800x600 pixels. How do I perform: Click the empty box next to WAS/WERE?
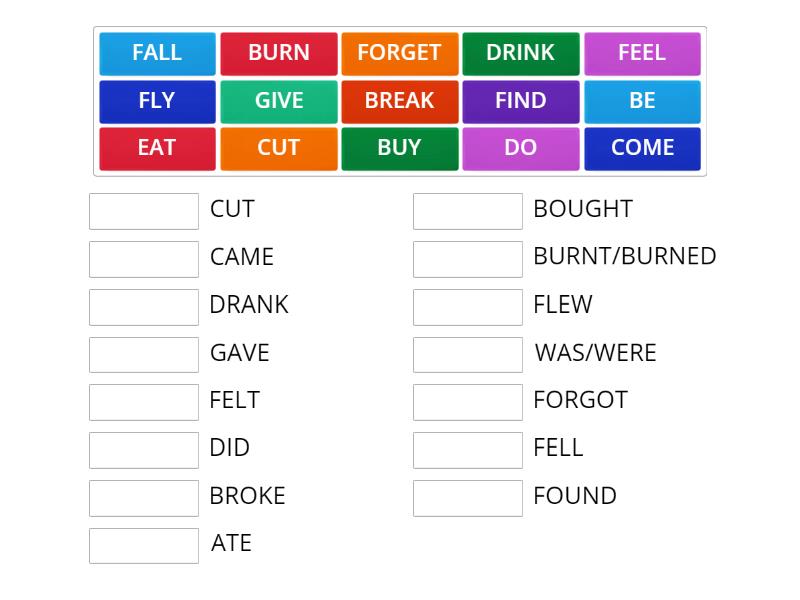(x=467, y=354)
